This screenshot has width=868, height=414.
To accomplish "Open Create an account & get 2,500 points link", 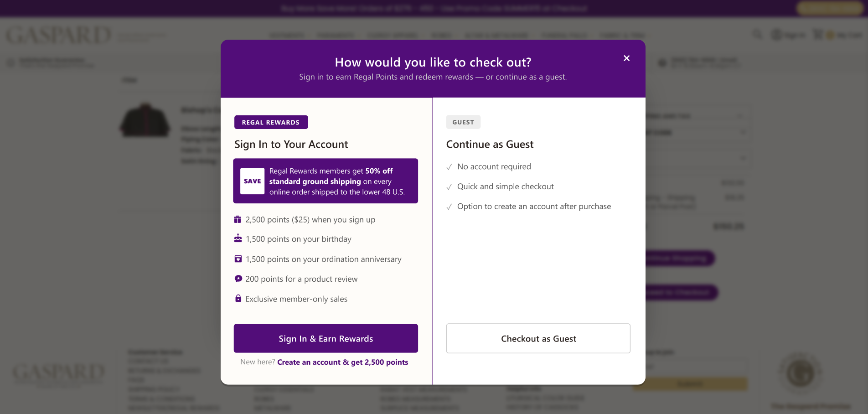I will point(342,362).
